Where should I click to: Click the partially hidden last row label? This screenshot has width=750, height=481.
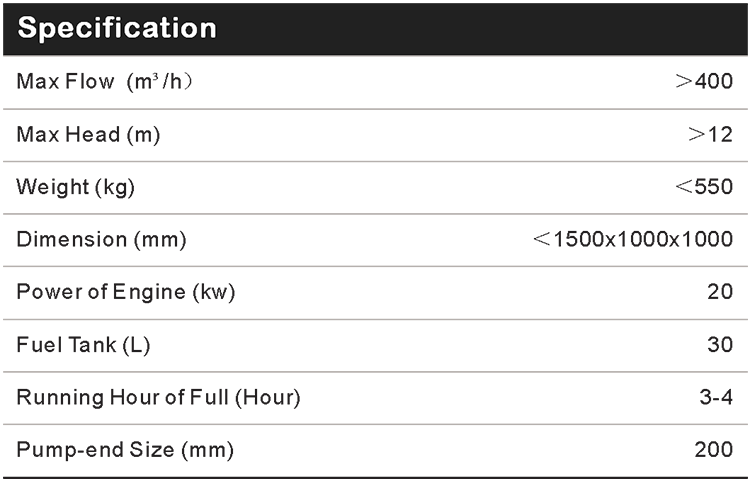coord(130,442)
